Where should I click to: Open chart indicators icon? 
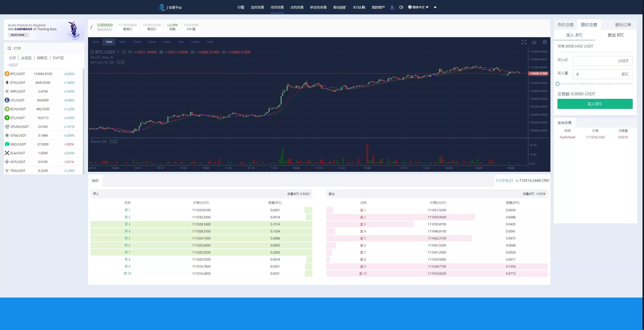pos(534,42)
